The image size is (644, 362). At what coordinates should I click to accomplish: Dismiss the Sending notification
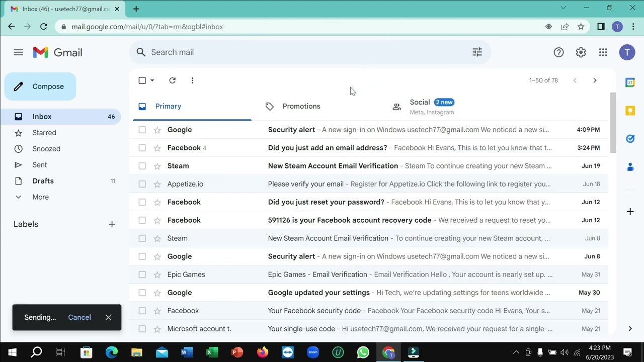tap(108, 317)
